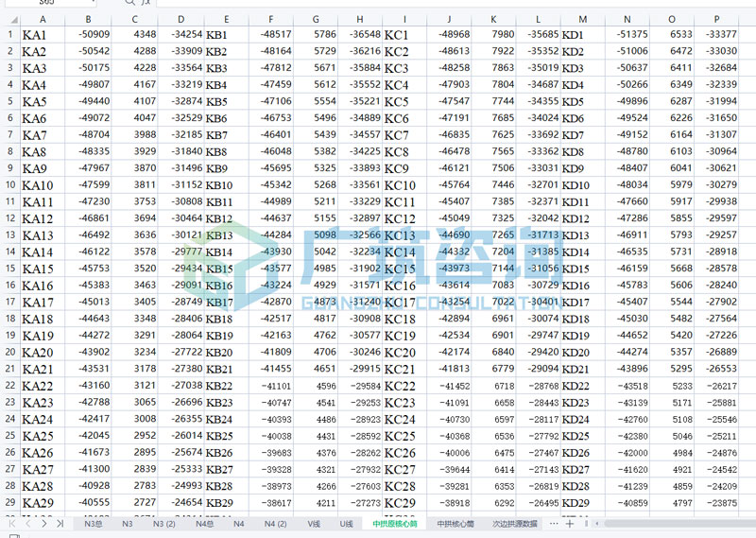The image size is (756, 538).
Task: Click cell with value -47599
Action: tap(88, 184)
